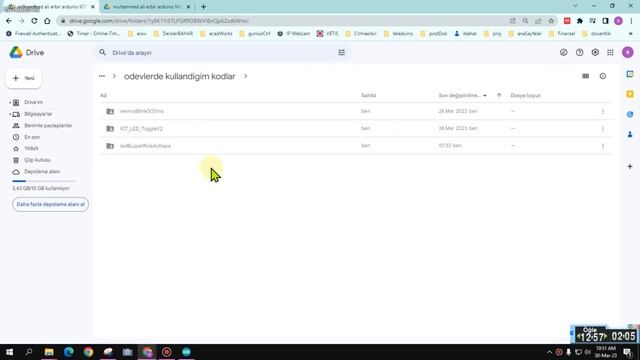The image size is (640, 360).
Task: Focus the Drive'da arayın search field
Action: tap(222, 53)
